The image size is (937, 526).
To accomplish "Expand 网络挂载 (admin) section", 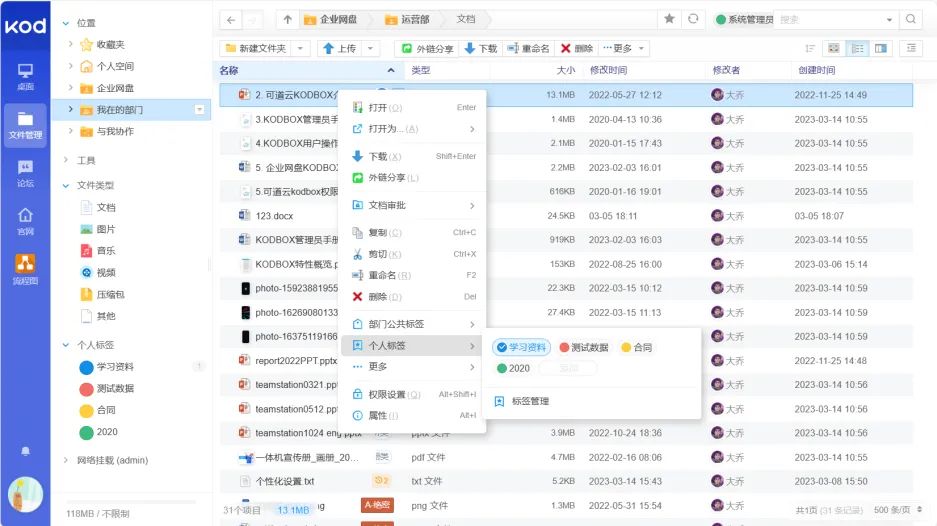I will click(66, 460).
